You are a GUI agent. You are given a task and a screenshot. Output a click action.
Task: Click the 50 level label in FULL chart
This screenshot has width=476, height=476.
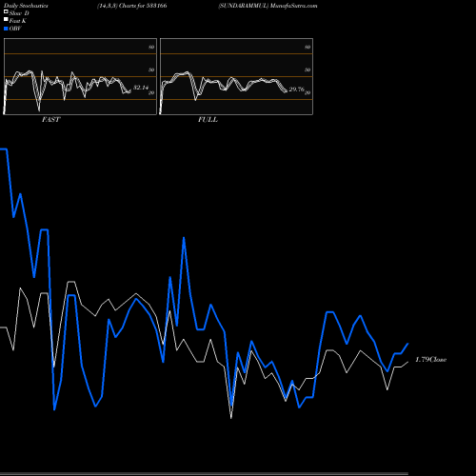(307, 69)
